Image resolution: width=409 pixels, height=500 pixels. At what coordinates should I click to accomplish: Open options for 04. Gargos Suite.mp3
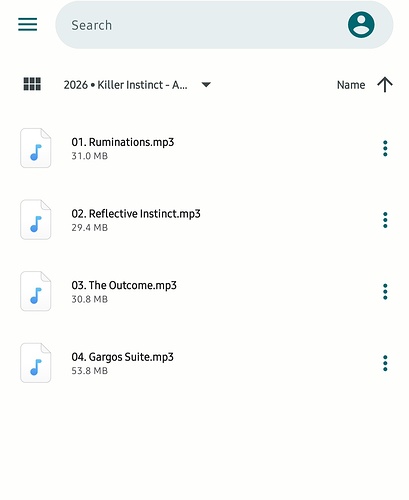385,363
